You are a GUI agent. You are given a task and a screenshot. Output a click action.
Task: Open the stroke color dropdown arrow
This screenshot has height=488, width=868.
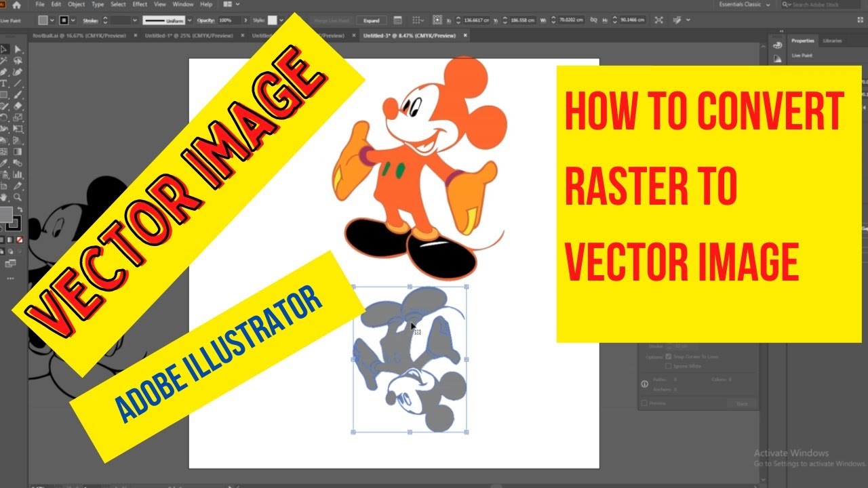click(73, 20)
